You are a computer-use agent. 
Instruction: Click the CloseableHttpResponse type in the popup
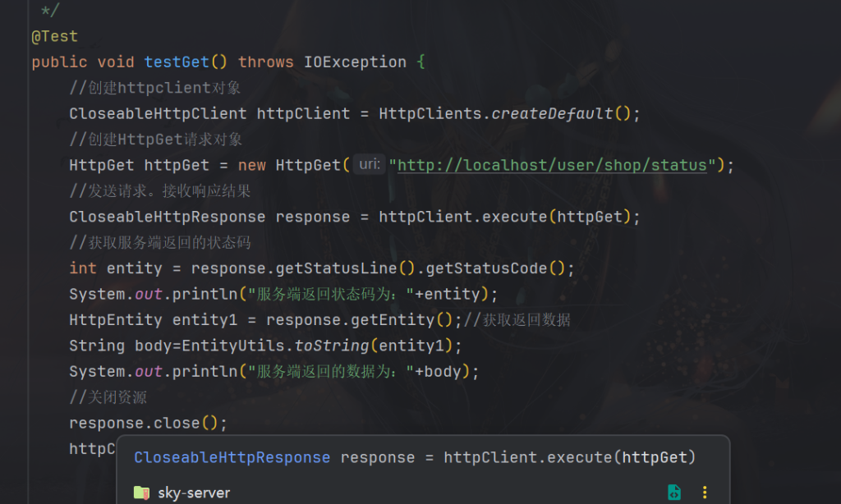pos(232,457)
